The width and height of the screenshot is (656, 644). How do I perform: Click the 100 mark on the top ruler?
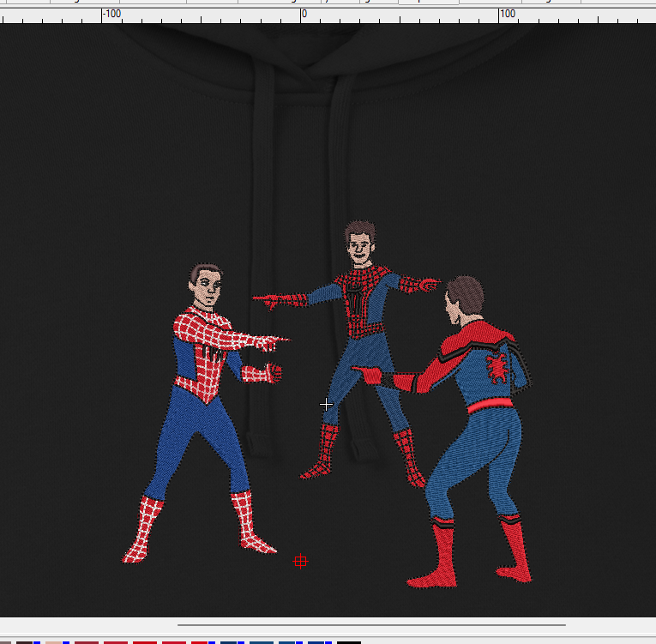[508, 14]
